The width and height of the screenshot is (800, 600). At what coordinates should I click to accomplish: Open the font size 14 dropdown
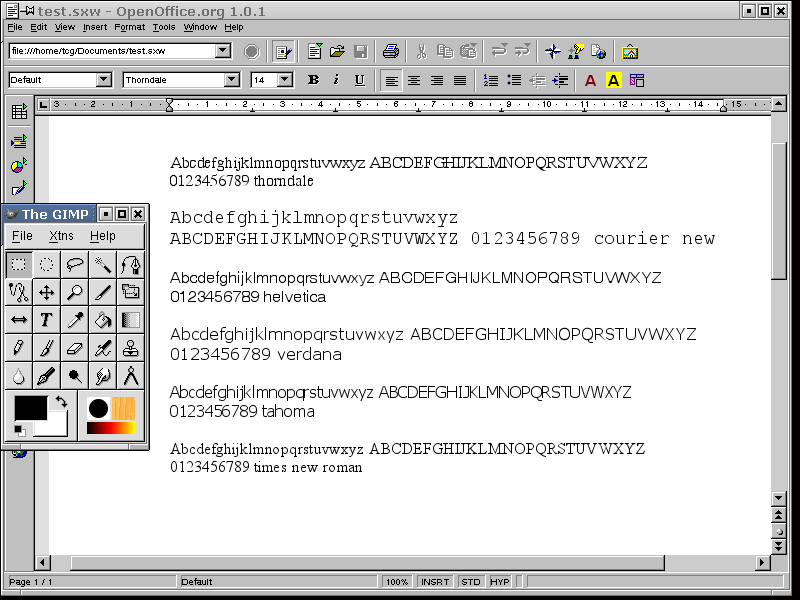[285, 80]
